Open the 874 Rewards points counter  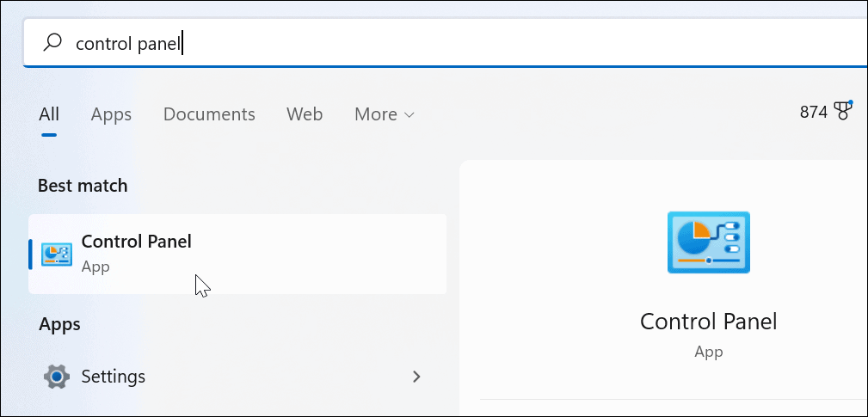click(x=813, y=112)
